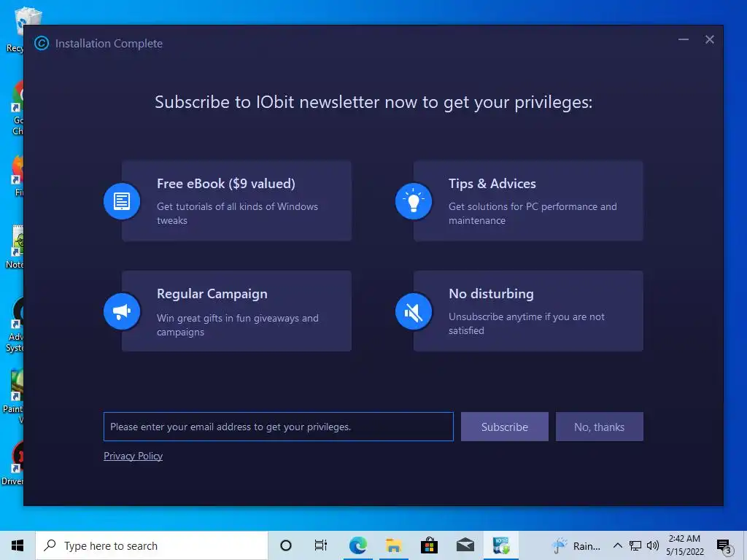Open the Mail app from the taskbar
This screenshot has height=560, width=747.
(465, 545)
